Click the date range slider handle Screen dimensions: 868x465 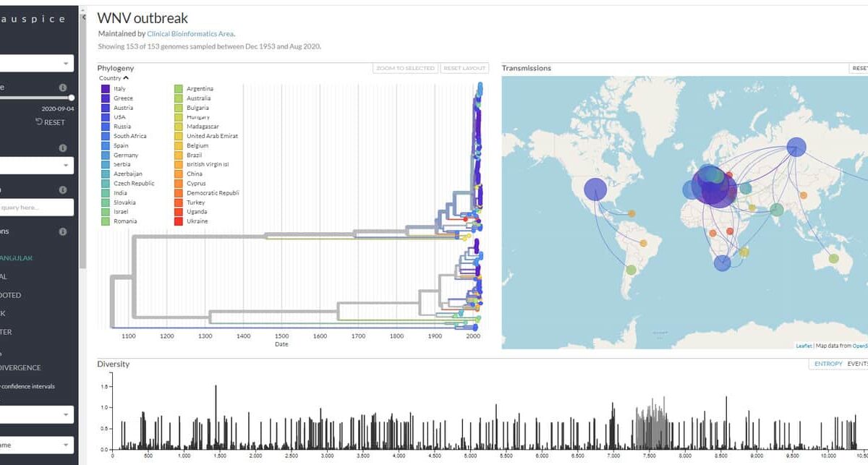pos(72,97)
